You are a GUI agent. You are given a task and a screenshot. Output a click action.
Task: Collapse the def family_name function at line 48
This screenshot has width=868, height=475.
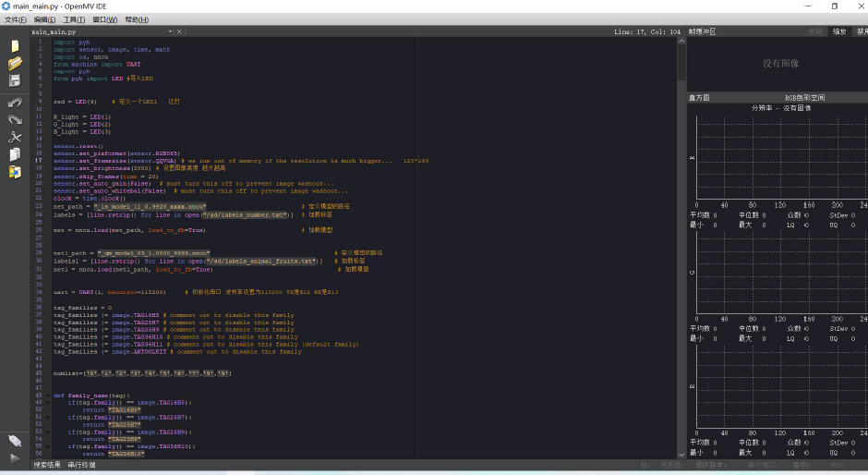pyautogui.click(x=48, y=396)
